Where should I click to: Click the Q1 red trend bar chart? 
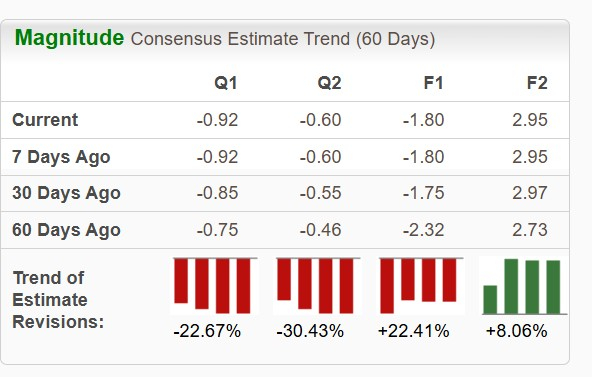(x=215, y=286)
